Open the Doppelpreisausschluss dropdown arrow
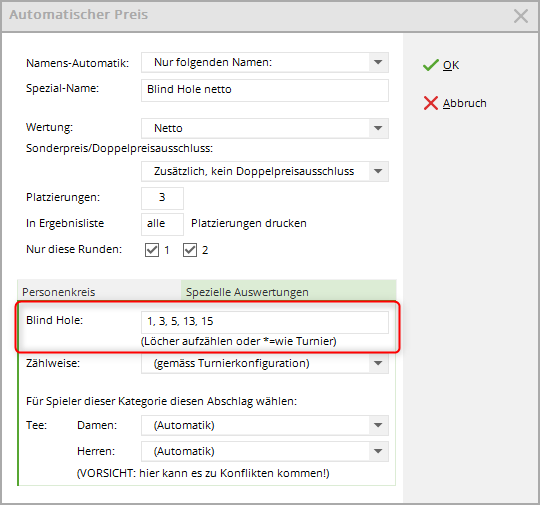540x505 pixels. [x=378, y=171]
